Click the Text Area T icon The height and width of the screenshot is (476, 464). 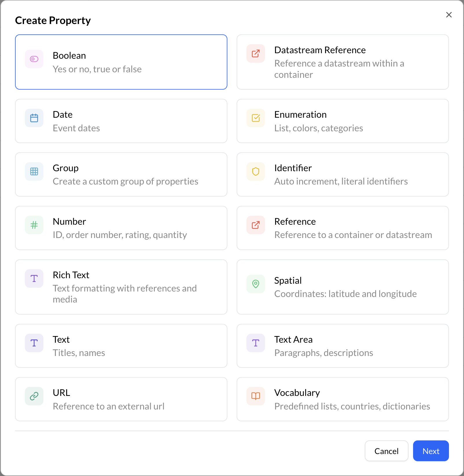[x=255, y=343]
